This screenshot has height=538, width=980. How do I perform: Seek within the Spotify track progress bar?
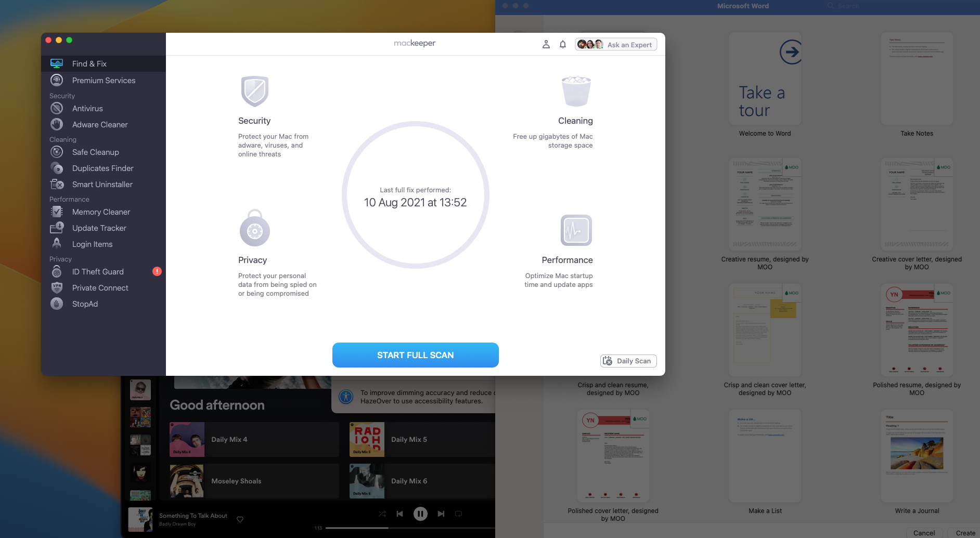coord(410,528)
